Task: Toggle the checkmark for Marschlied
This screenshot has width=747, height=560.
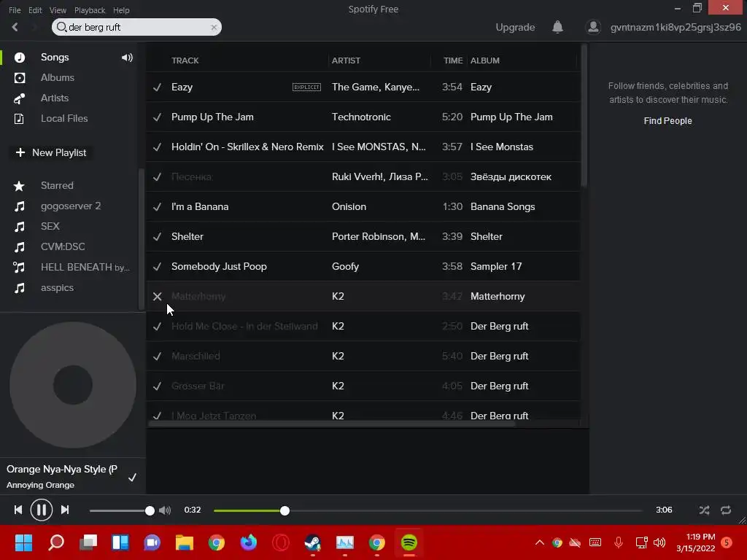Action: pos(158,356)
